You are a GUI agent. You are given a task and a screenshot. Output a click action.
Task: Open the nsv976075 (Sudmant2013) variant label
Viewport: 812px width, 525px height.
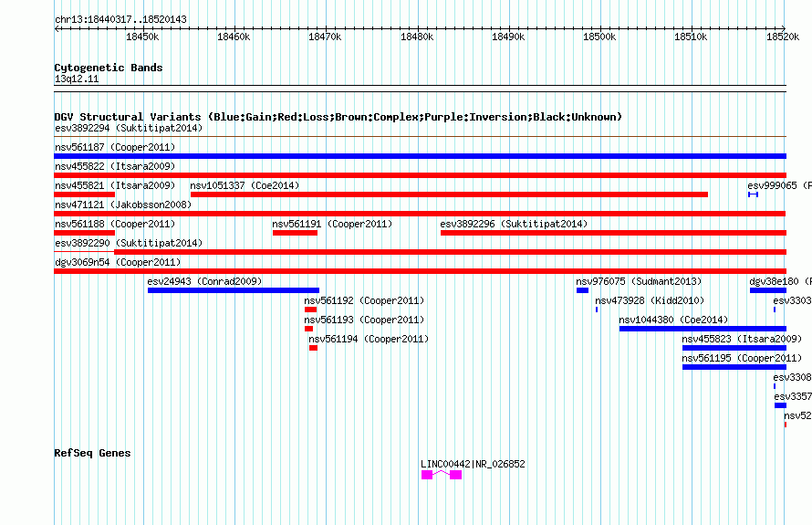(x=639, y=281)
